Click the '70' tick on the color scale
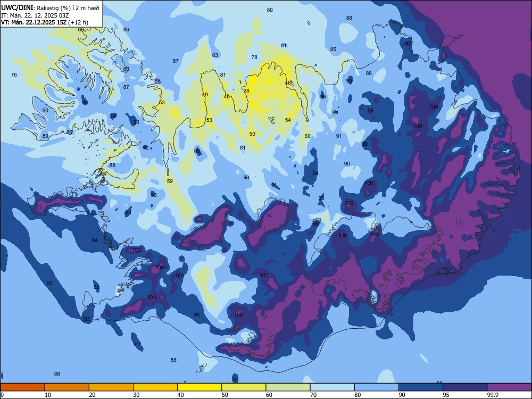 [313, 395]
